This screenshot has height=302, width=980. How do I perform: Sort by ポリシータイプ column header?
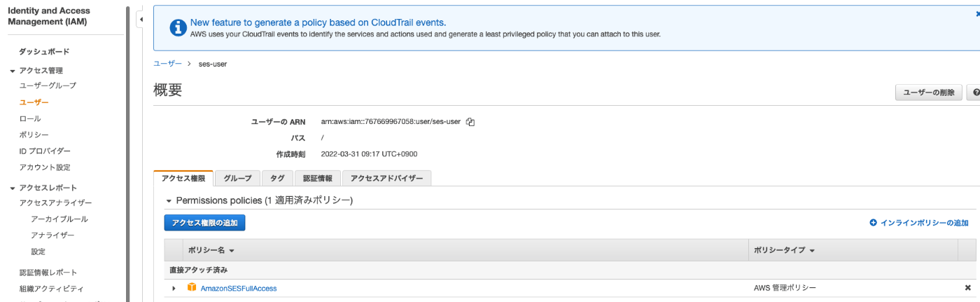(784, 250)
